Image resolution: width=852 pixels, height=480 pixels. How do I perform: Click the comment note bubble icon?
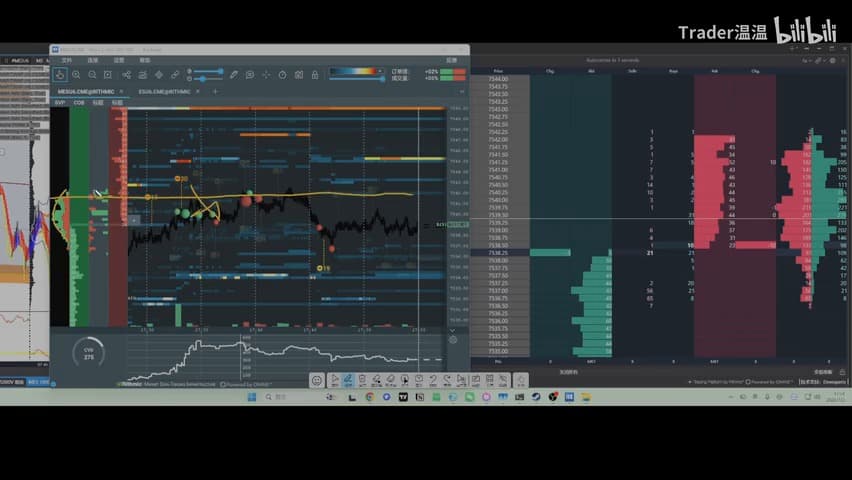point(249,75)
